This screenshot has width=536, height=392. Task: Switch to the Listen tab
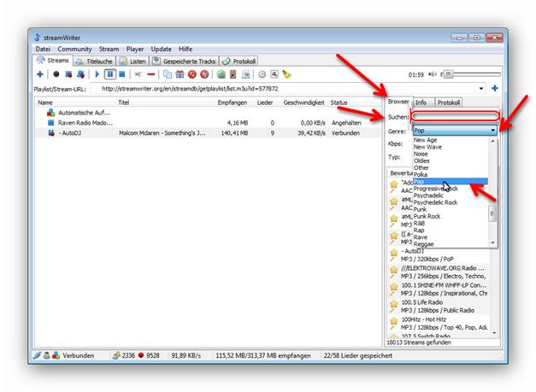point(133,61)
